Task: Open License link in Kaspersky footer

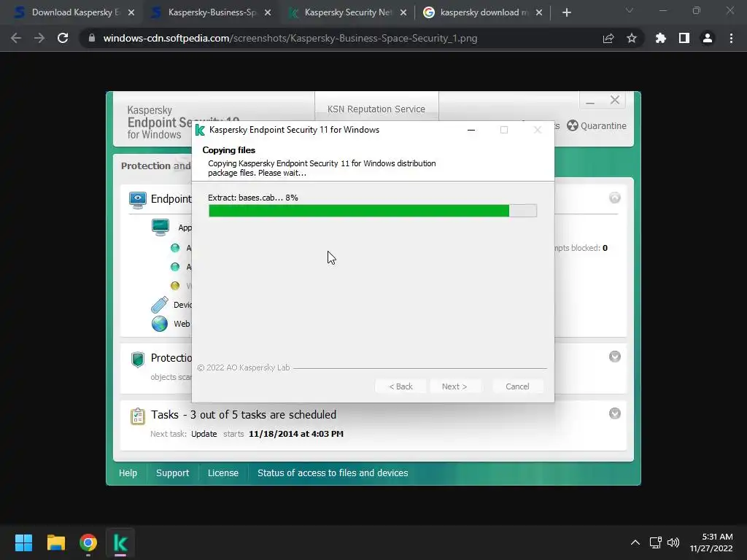Action: click(223, 472)
